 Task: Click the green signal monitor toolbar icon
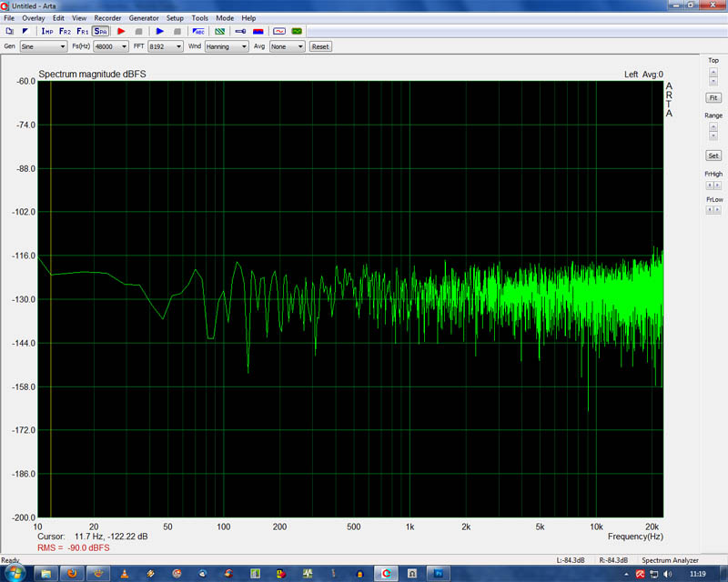[297, 31]
